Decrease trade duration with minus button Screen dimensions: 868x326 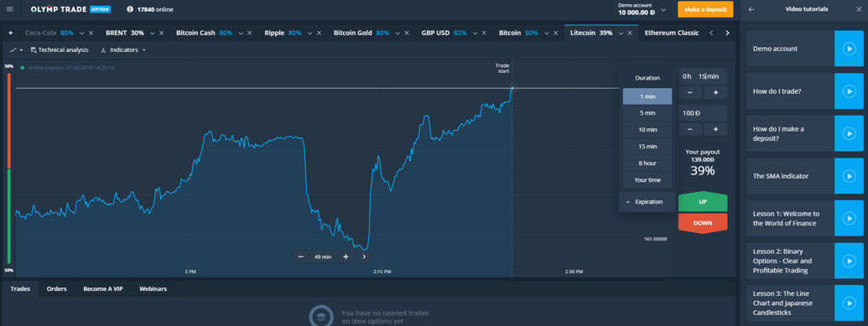click(689, 92)
